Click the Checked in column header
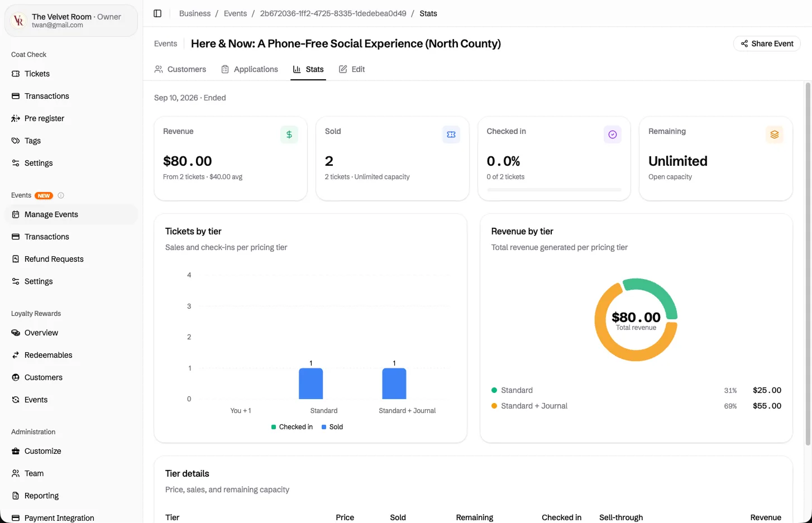This screenshot has height=523, width=812. (561, 517)
